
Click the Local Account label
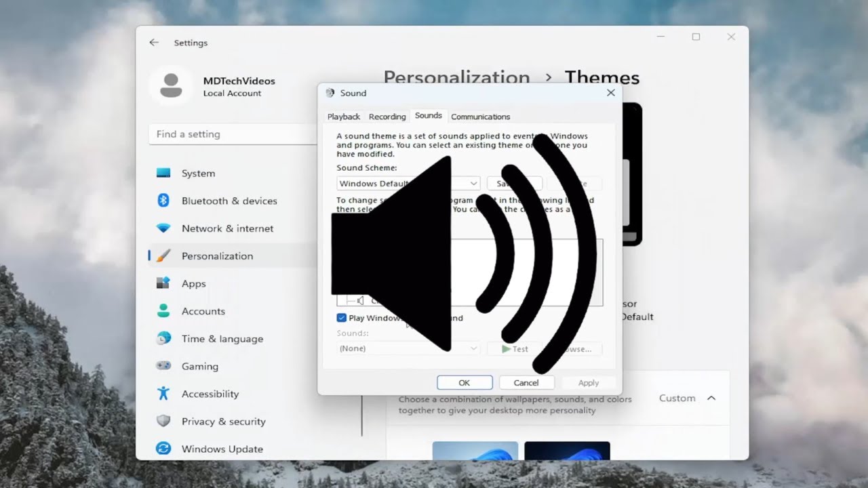tap(232, 94)
